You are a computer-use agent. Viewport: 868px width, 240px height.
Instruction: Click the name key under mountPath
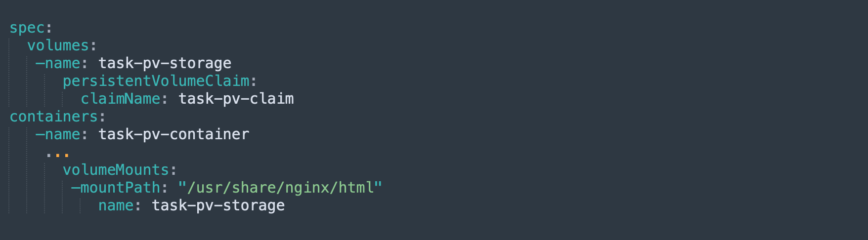point(116,205)
